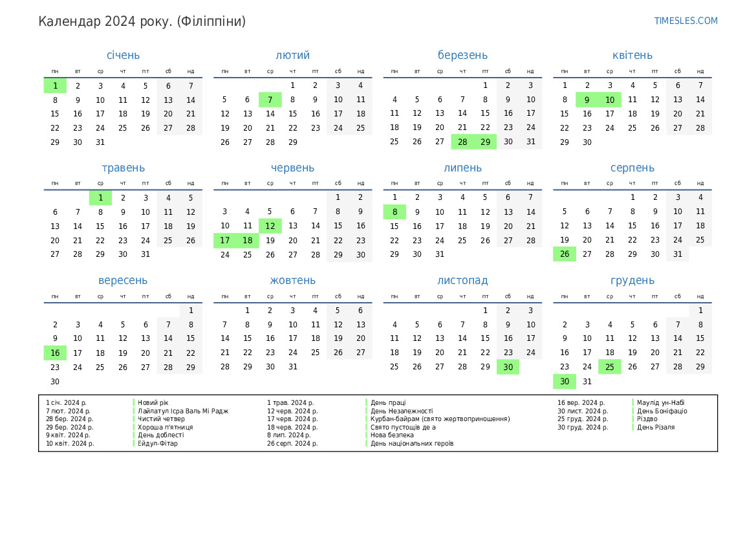
Task: Select the highlighted 8 in the липень grid
Action: tap(394, 212)
